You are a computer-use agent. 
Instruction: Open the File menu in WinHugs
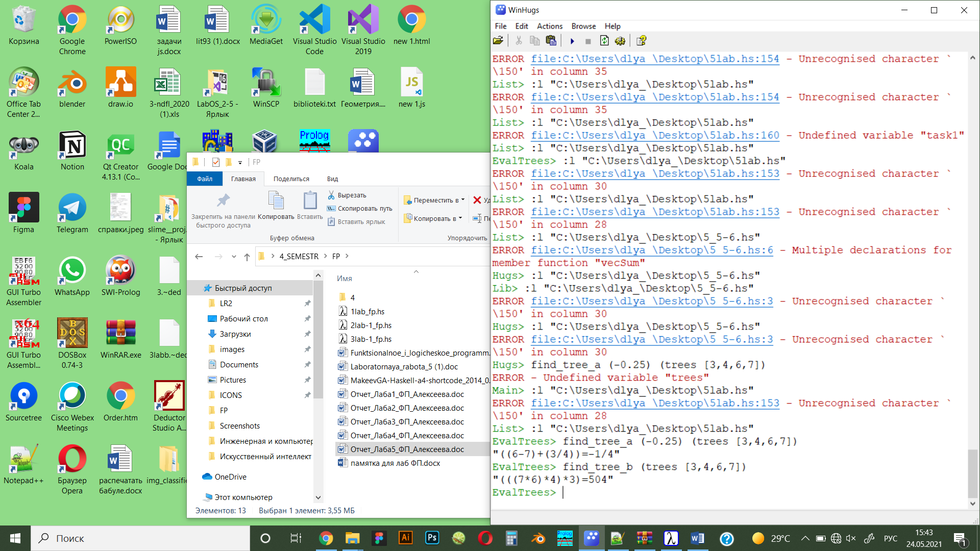point(501,26)
